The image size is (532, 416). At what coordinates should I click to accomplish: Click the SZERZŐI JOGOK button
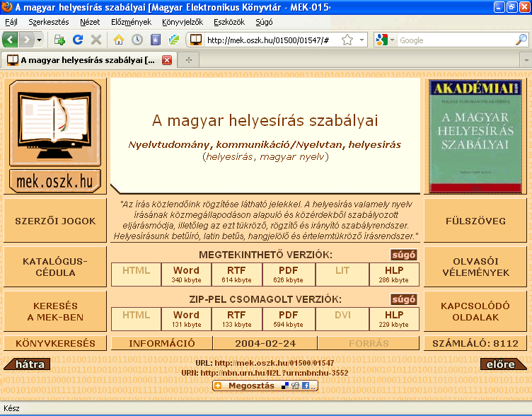click(x=55, y=221)
